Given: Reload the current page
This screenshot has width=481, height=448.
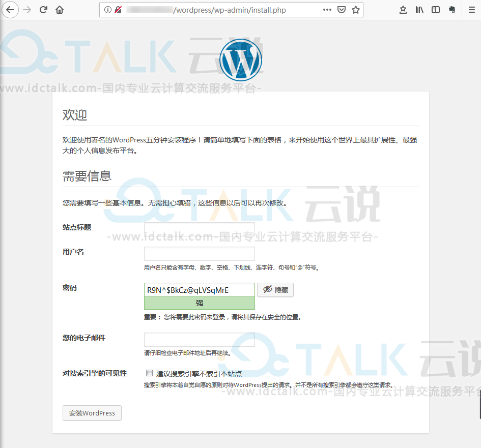Looking at the screenshot, I should click(x=43, y=10).
